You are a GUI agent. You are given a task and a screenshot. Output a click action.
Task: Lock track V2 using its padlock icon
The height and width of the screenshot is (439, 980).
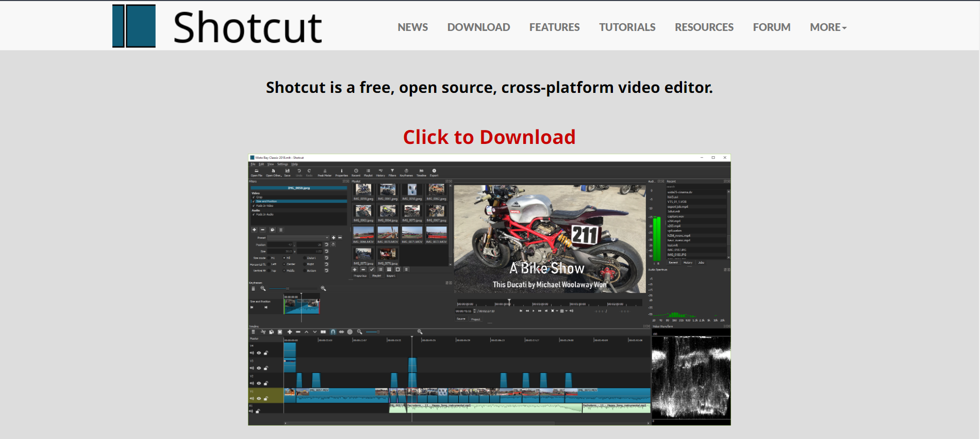click(x=265, y=383)
